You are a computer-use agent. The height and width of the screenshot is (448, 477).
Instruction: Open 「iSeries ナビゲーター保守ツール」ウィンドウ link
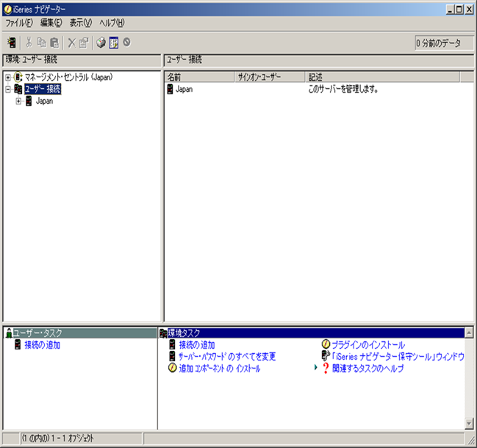click(398, 356)
